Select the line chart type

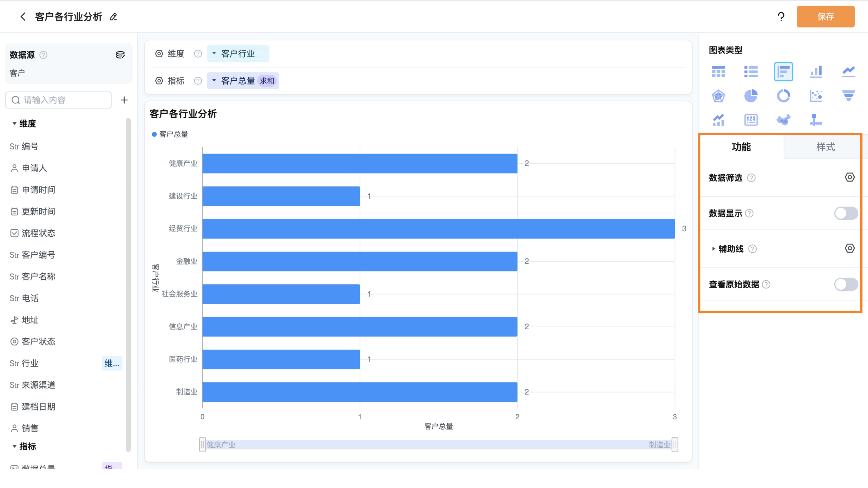point(848,72)
